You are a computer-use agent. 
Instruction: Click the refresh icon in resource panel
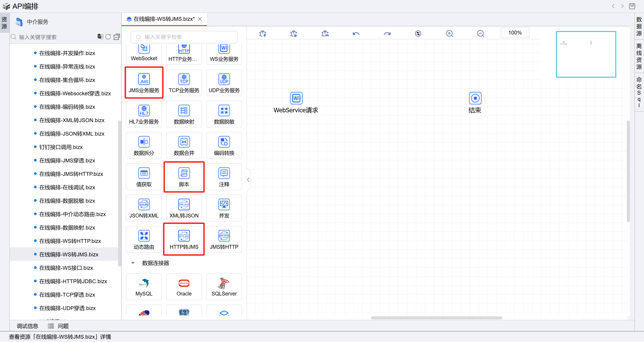point(108,37)
